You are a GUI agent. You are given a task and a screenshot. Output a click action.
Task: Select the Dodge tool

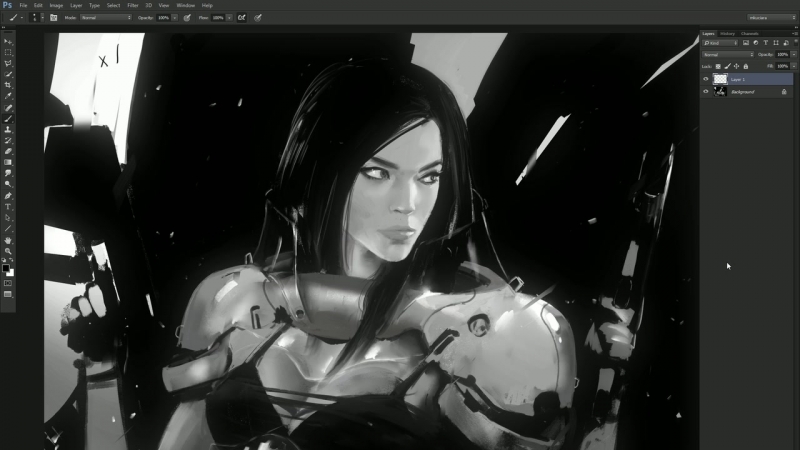(8, 184)
